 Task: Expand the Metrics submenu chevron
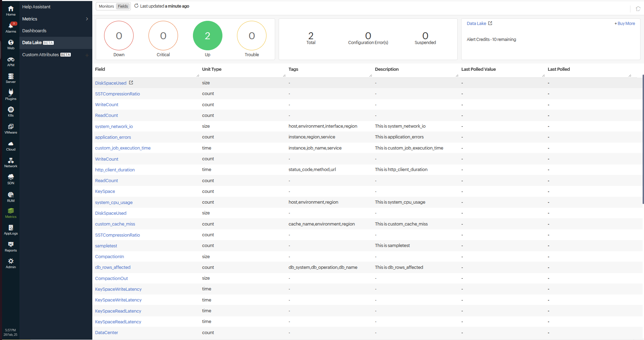[87, 19]
